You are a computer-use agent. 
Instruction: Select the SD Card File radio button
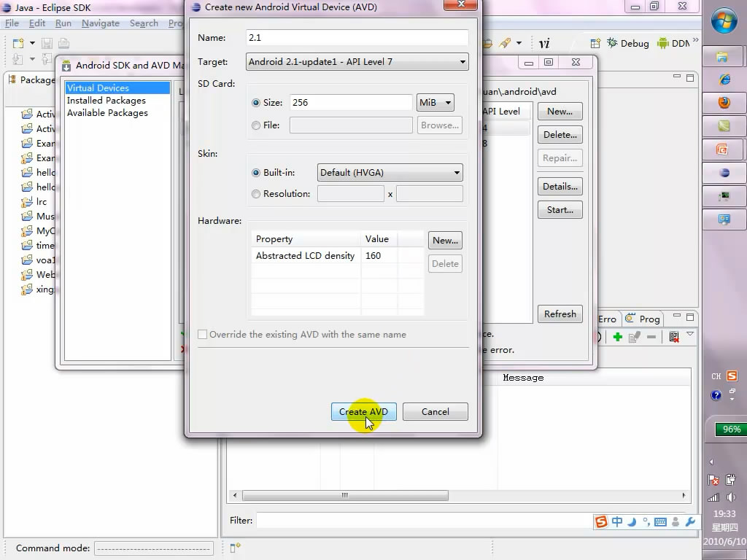pyautogui.click(x=256, y=125)
